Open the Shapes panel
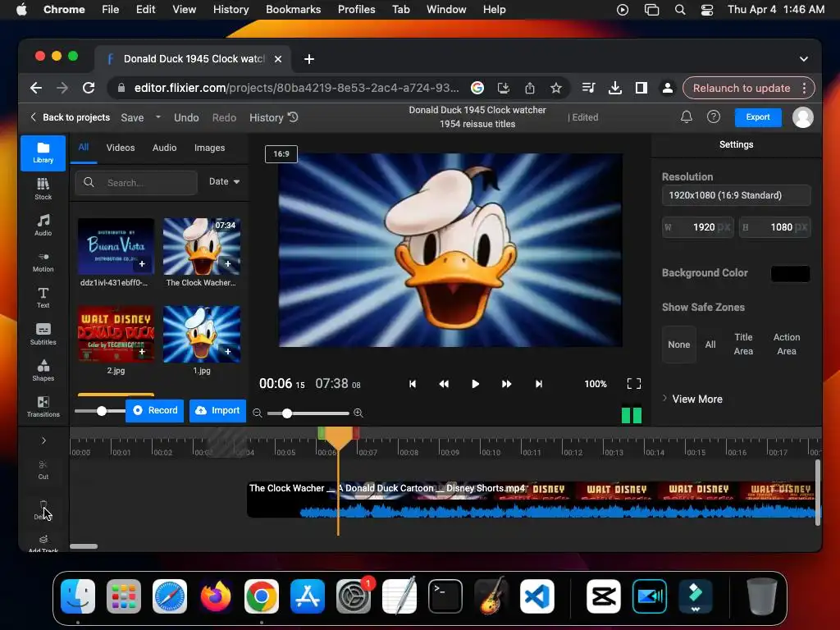 (x=43, y=371)
